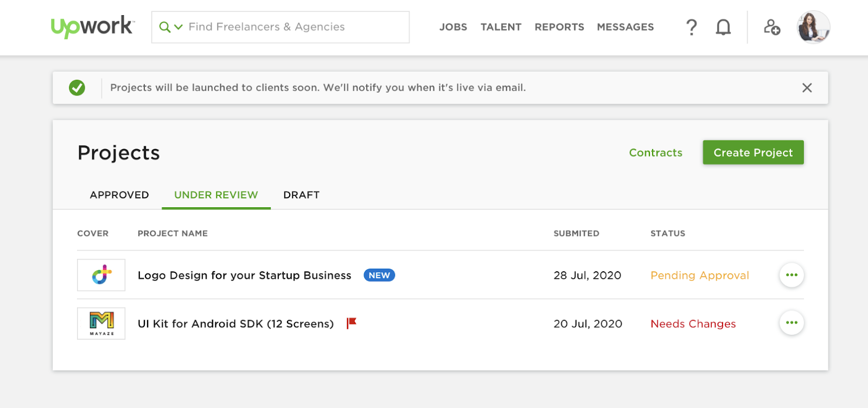Image resolution: width=868 pixels, height=408 pixels.
Task: Open the help question mark icon
Action: pyautogui.click(x=691, y=27)
